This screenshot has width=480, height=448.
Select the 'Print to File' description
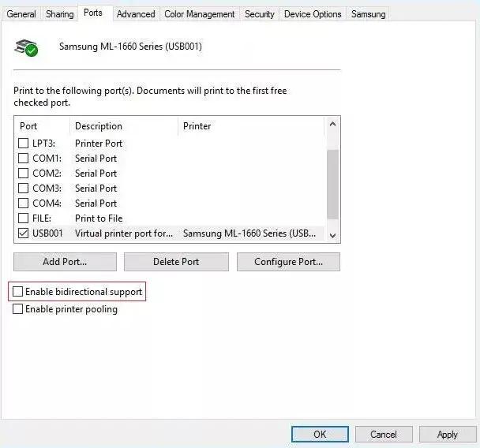pos(99,218)
